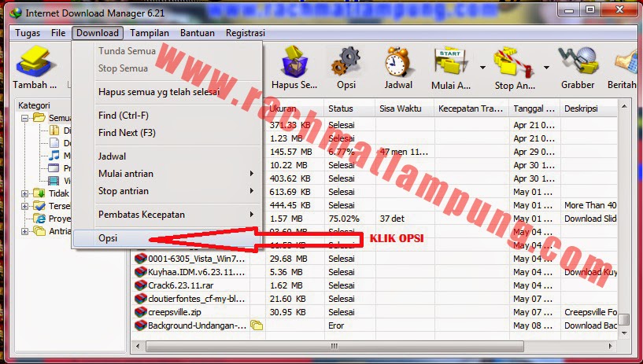Sort by the Status column header
This screenshot has height=364, width=643.
coord(349,108)
